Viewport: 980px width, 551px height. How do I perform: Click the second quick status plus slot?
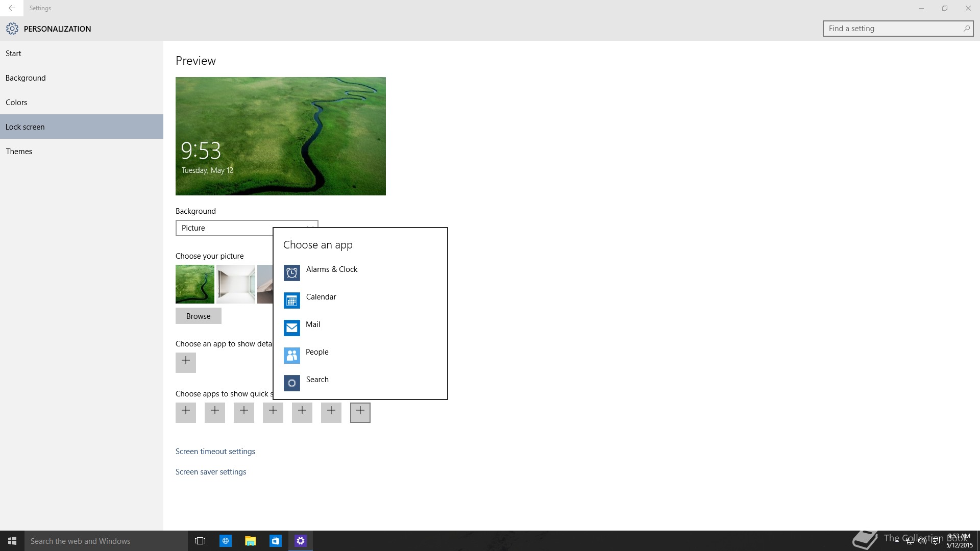tap(215, 413)
